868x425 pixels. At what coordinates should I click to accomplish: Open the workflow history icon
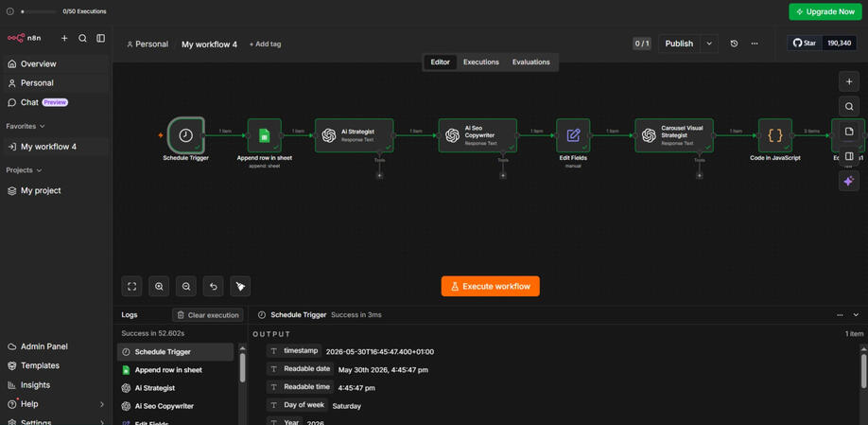(x=734, y=44)
